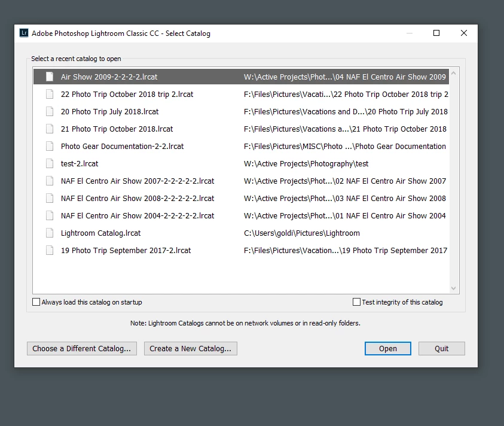Click path ending in 02 NAF El Centro Air Show 2007
The width and height of the screenshot is (504, 426).
tap(344, 181)
